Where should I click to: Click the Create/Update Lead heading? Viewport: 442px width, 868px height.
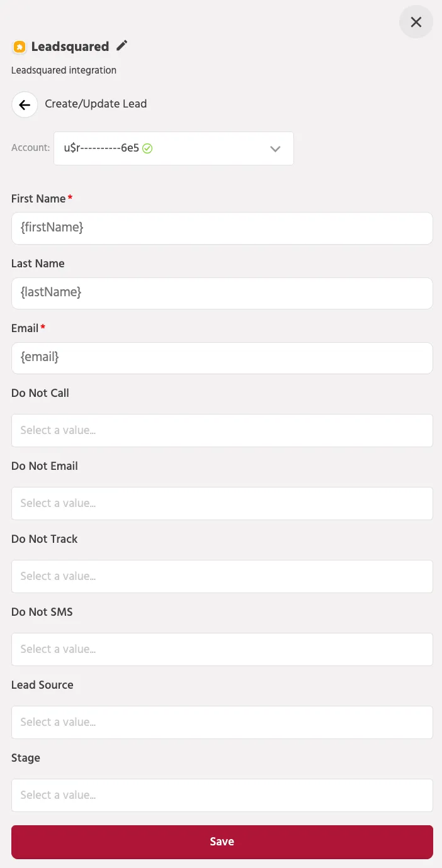(96, 104)
